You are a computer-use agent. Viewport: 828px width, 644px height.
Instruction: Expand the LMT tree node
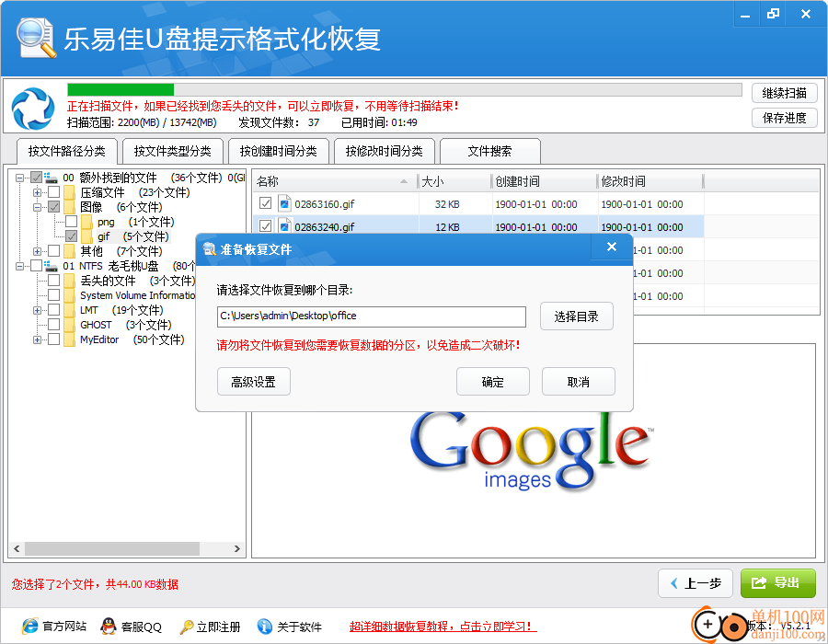pyautogui.click(x=37, y=310)
